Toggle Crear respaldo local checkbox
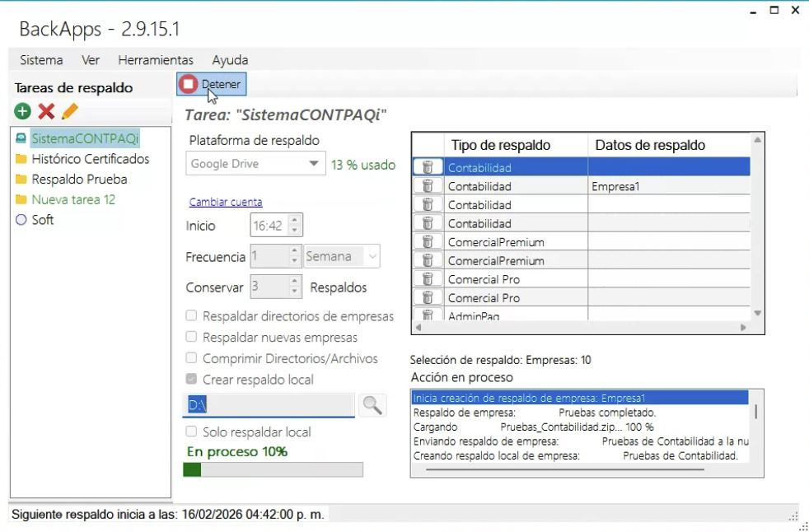This screenshot has height=532, width=809. click(191, 379)
